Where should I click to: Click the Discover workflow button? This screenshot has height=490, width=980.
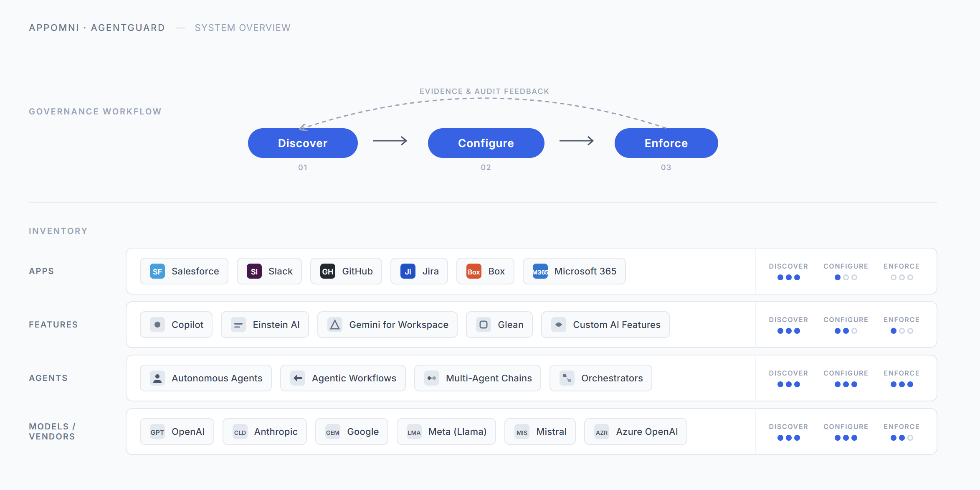302,143
